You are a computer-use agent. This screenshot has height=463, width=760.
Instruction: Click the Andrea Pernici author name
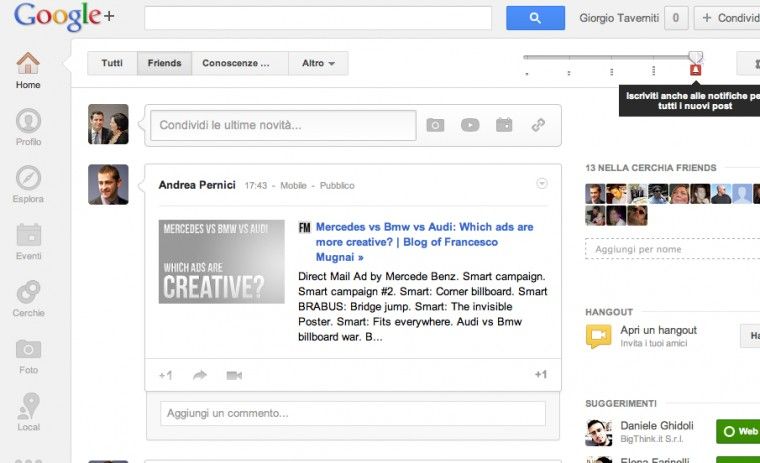point(197,185)
